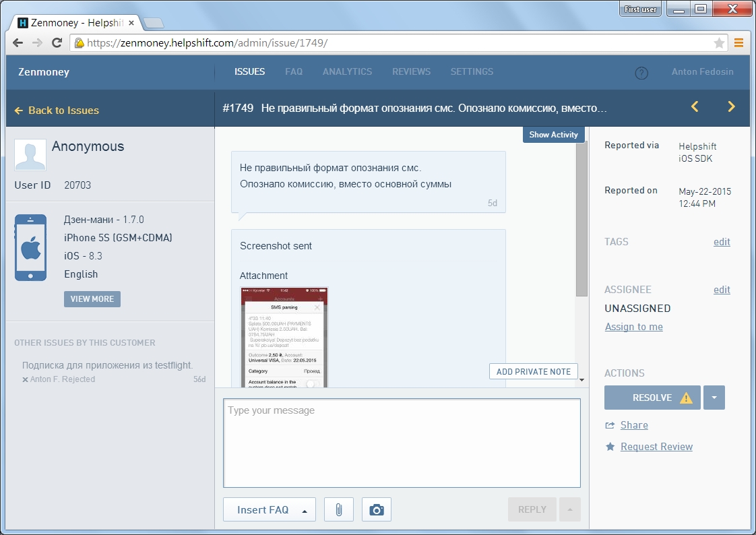This screenshot has height=535, width=756.
Task: Open the other issue about testflight subscription
Action: tap(108, 365)
